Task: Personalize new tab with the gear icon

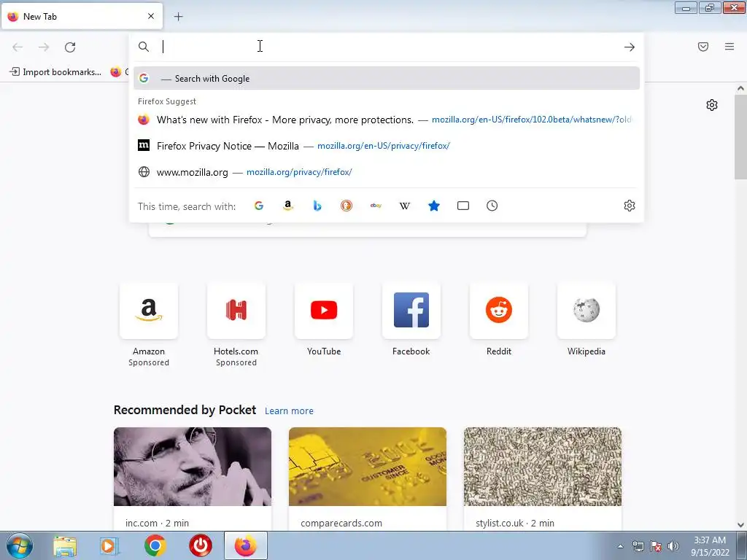Action: tap(712, 105)
